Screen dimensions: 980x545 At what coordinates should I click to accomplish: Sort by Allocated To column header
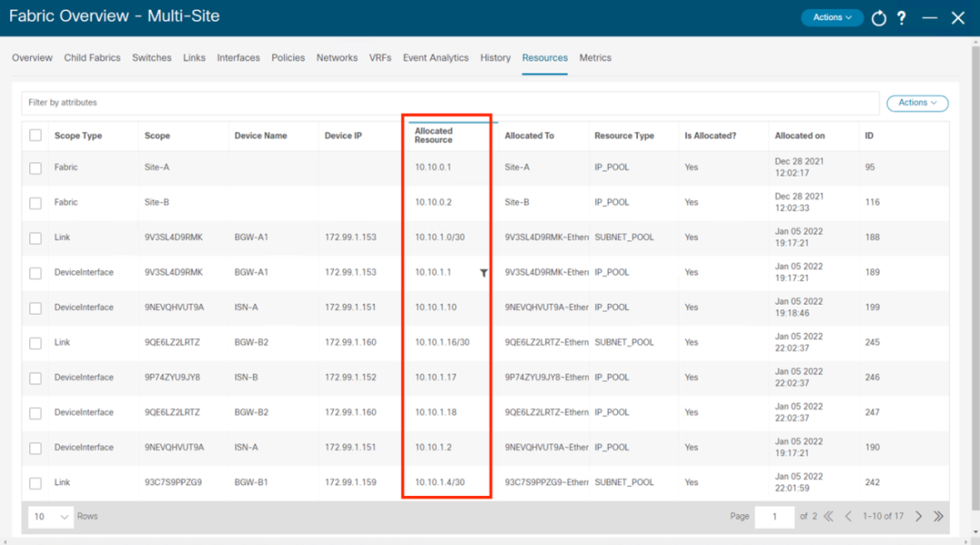[x=529, y=135]
